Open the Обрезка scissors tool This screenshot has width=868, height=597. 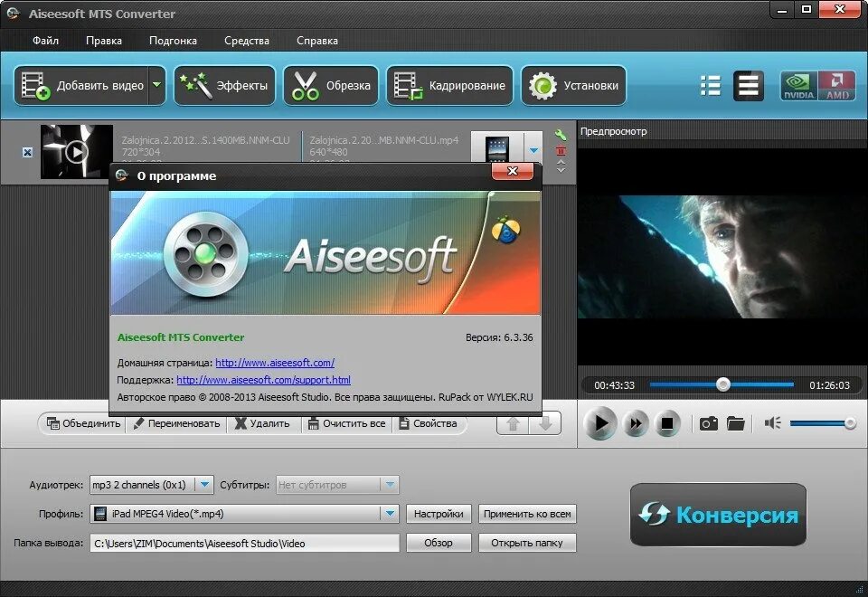click(x=331, y=86)
